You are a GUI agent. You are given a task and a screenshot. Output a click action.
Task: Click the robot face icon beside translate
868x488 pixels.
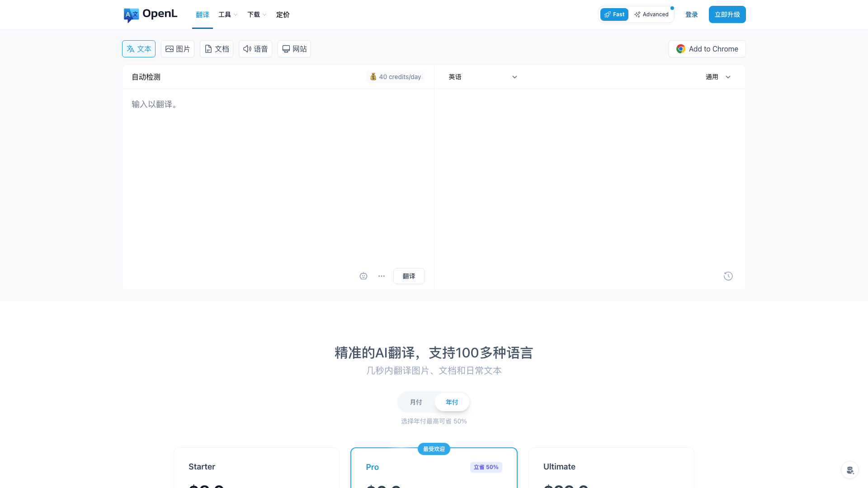[363, 276]
